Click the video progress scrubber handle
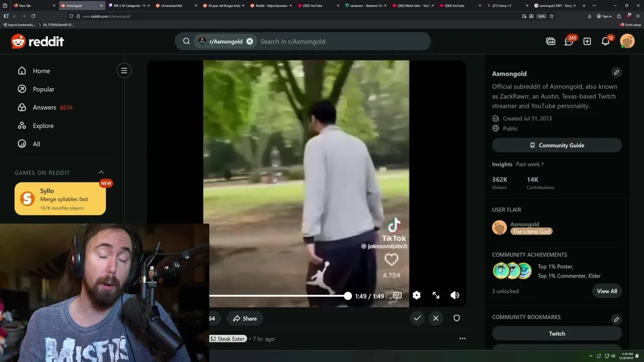 coord(348,296)
